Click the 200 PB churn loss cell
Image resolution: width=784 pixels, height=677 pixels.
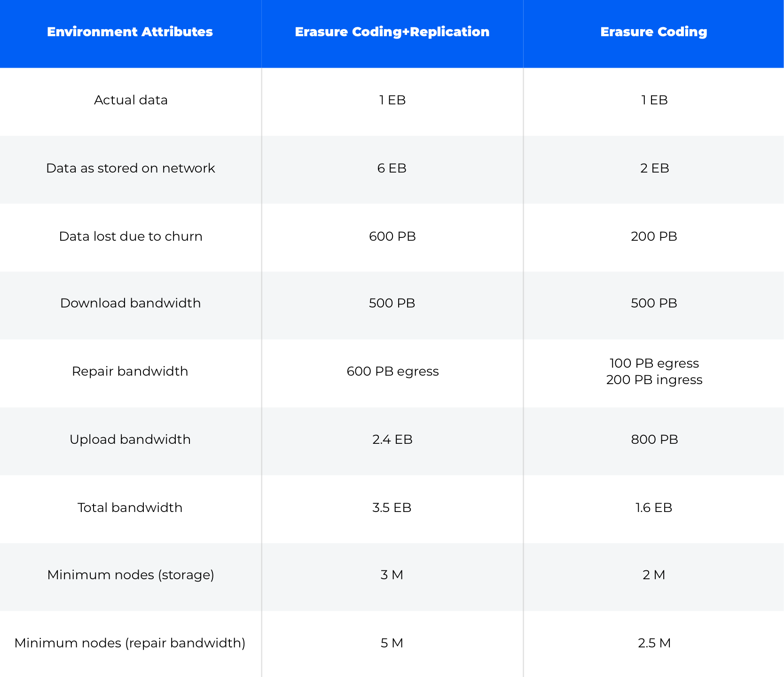click(x=654, y=236)
